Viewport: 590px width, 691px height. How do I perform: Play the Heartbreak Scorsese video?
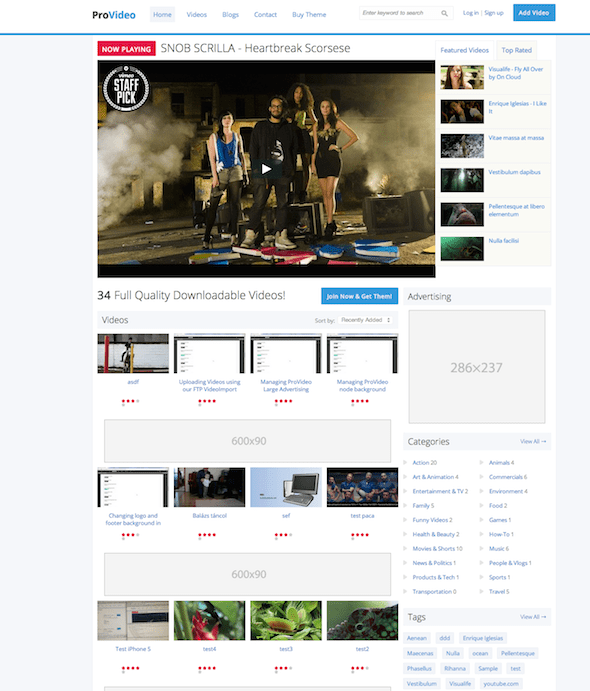coord(266,169)
